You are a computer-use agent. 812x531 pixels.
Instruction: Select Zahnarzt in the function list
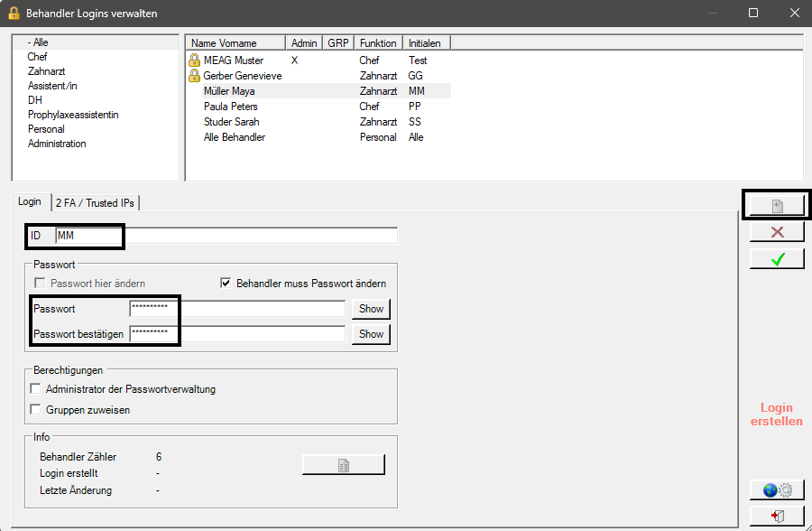click(x=47, y=71)
